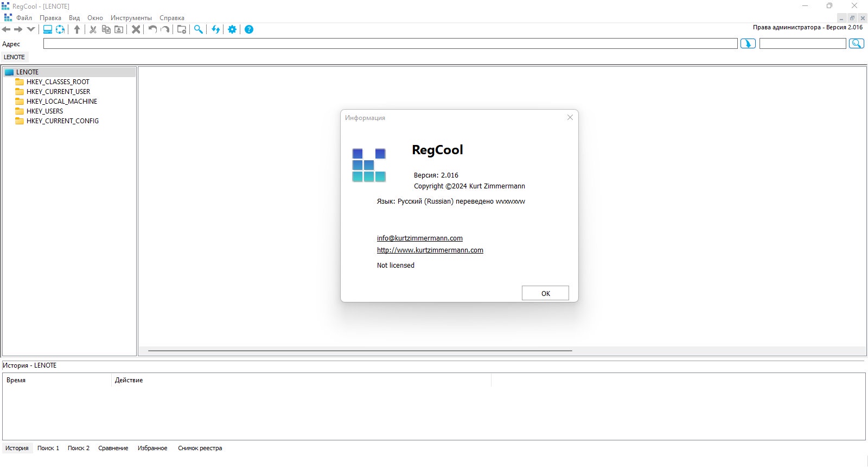Select HKEY_CURRENT_CONFIG in the registry tree

pyautogui.click(x=62, y=121)
